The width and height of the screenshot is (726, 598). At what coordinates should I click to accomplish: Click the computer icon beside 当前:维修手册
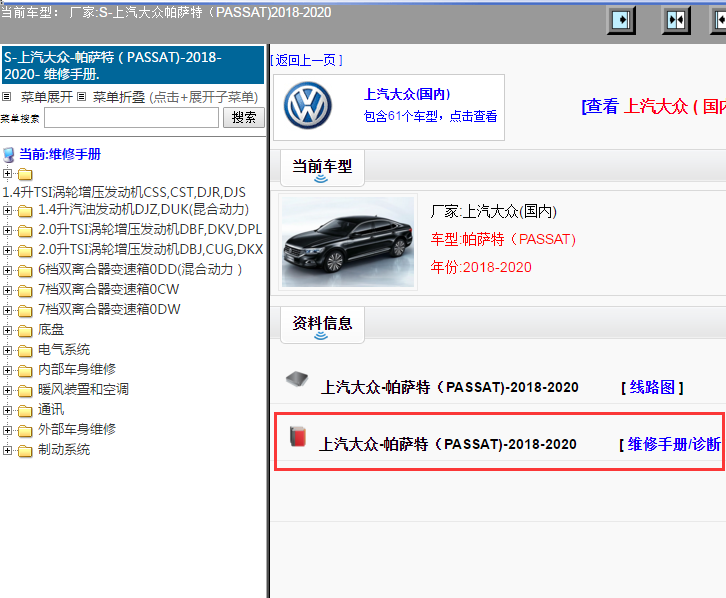[8, 155]
